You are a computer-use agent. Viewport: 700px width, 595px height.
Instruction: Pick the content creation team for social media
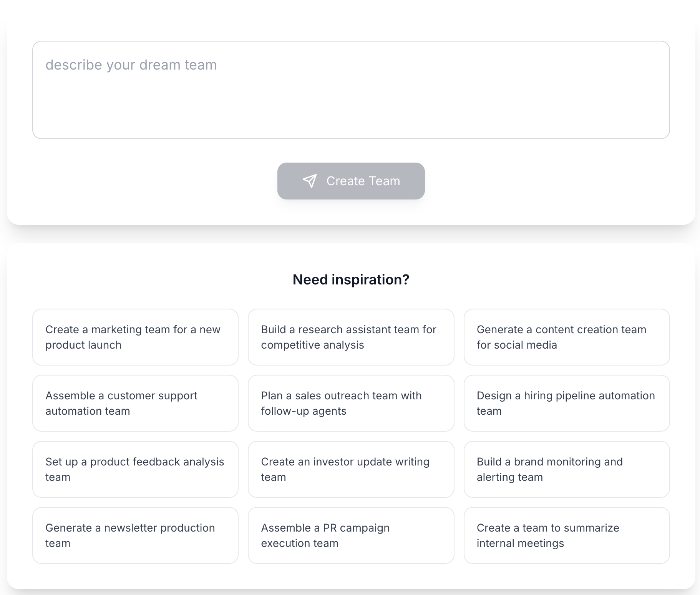(566, 337)
